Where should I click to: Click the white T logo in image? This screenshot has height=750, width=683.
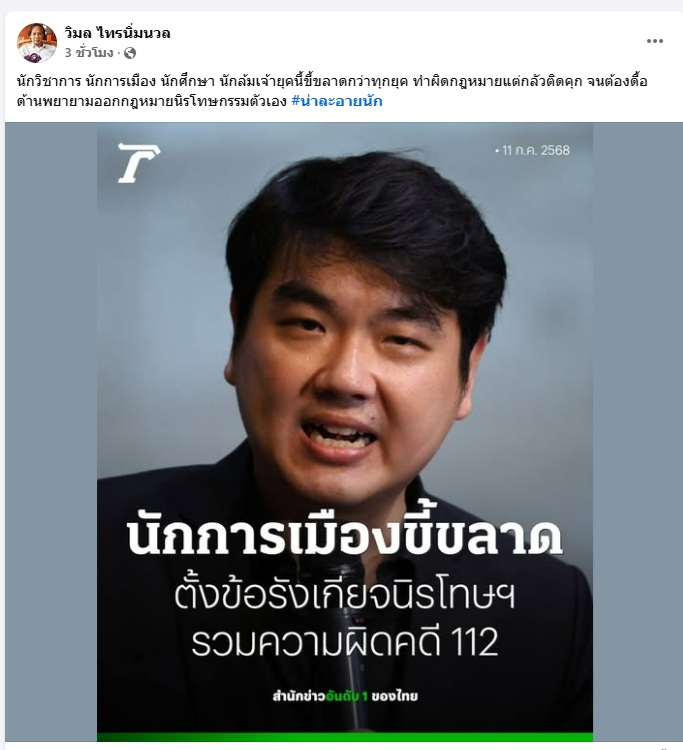point(138,163)
